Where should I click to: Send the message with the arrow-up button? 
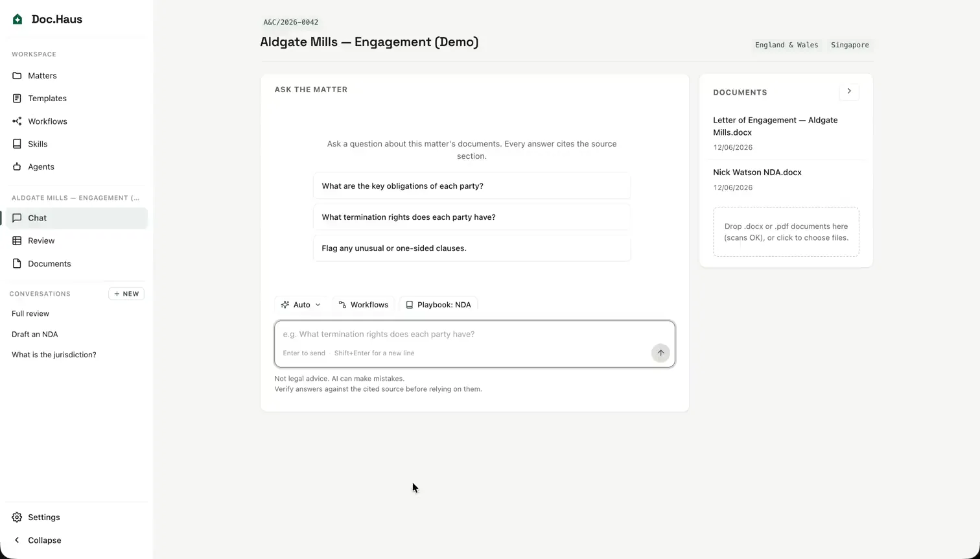(660, 353)
